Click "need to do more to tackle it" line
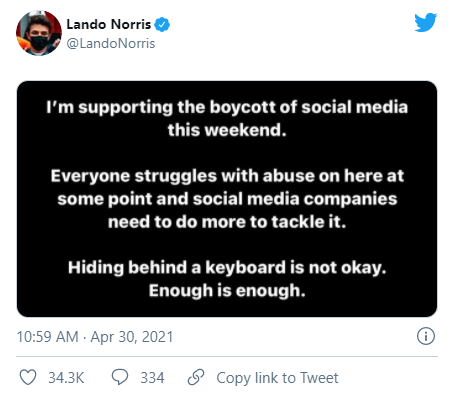This screenshot has width=453, height=393. 227,222
